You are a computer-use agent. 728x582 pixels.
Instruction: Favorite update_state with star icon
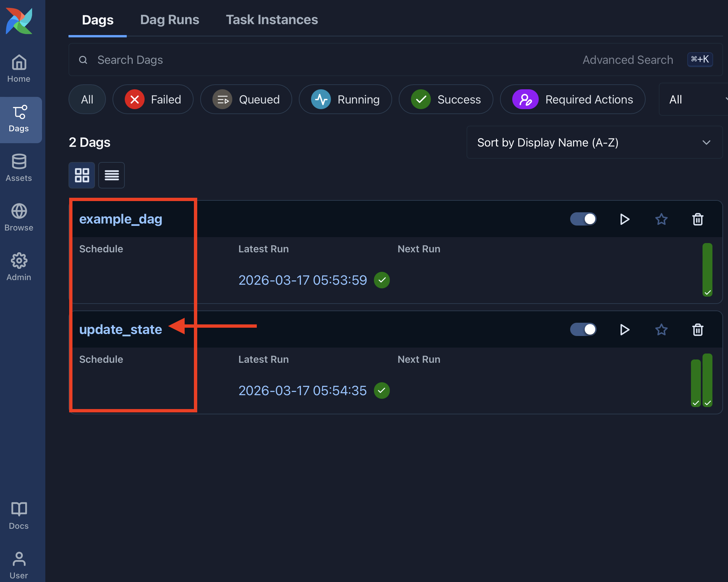pyautogui.click(x=661, y=330)
